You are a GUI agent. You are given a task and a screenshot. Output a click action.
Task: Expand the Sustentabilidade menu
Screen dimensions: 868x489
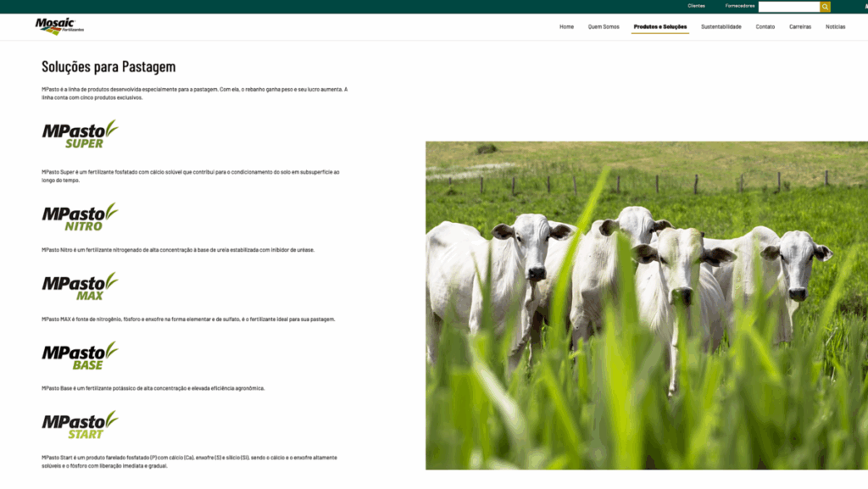(x=721, y=27)
